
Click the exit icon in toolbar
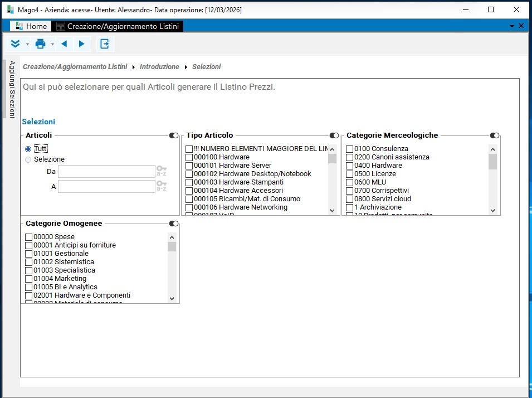point(104,44)
